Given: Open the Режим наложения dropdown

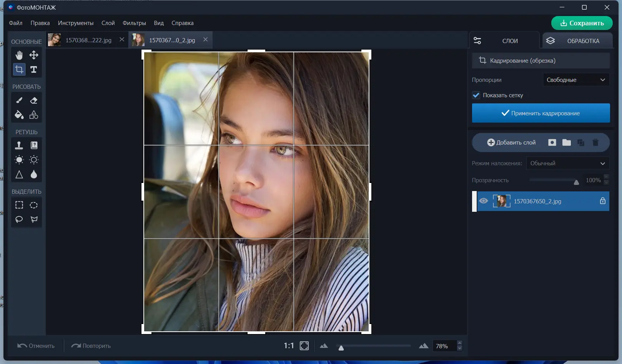Looking at the screenshot, I should coord(568,163).
